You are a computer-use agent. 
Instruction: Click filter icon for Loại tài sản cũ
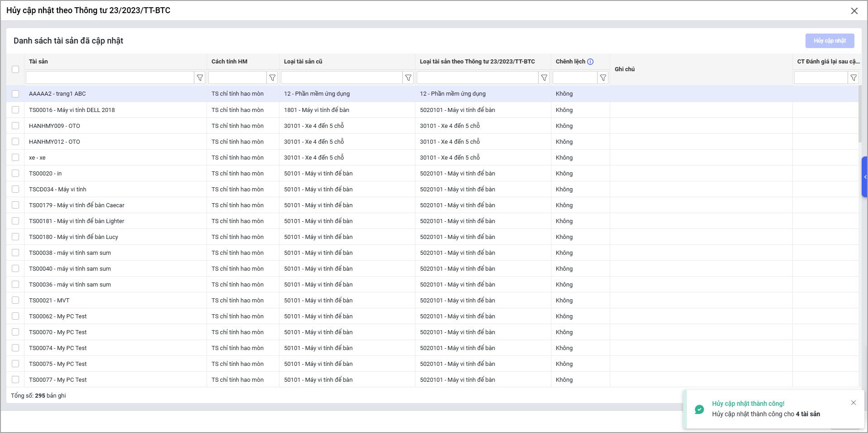click(x=408, y=78)
